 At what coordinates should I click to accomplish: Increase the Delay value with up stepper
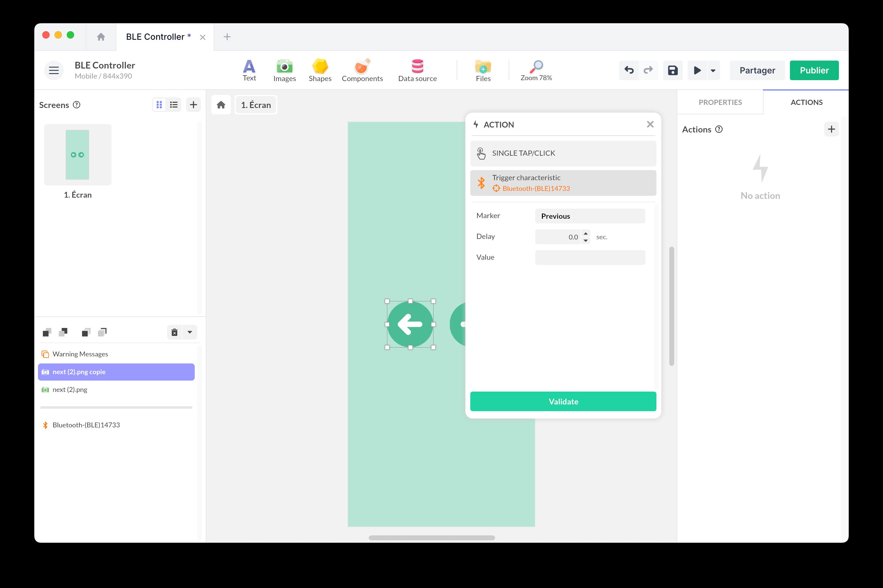click(x=585, y=233)
